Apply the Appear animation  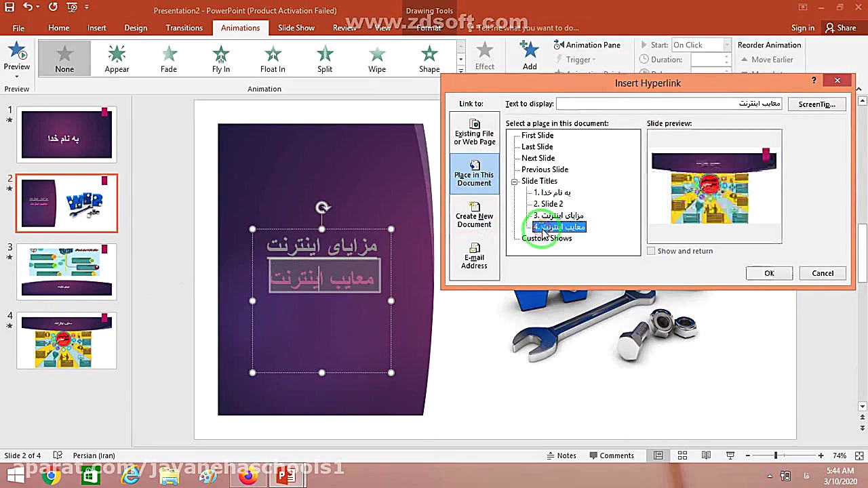pyautogui.click(x=117, y=58)
